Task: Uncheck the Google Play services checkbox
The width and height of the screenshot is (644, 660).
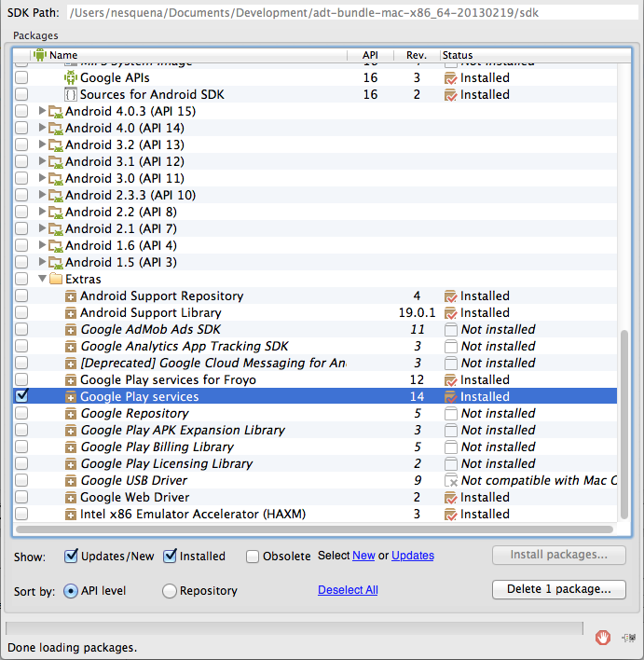Action: coord(21,396)
